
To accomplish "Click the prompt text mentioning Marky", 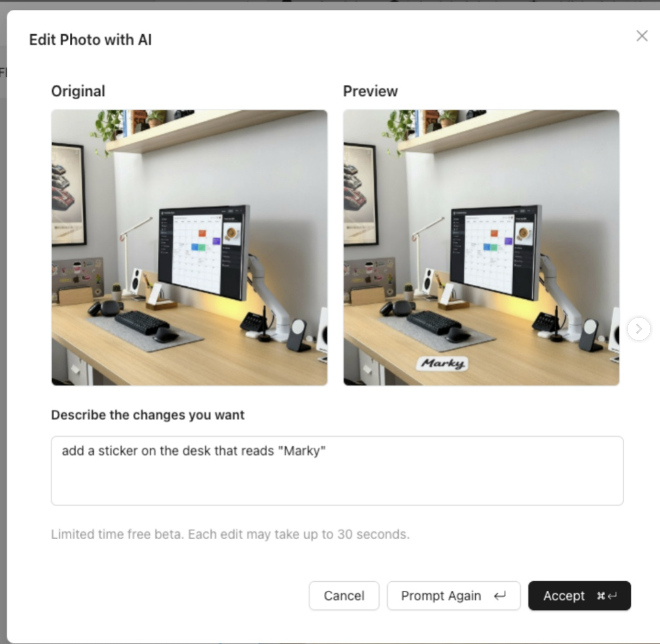I will 194,451.
